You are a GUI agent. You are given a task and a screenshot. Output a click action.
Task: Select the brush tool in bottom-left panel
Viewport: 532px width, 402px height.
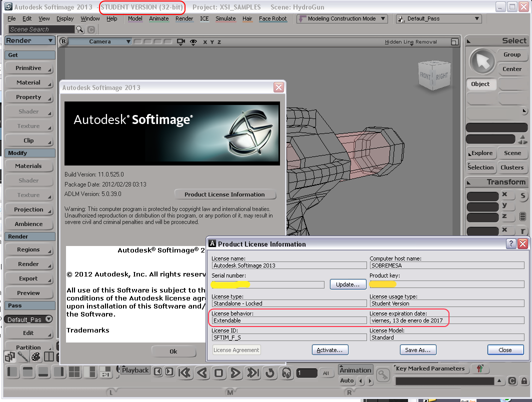(22, 357)
